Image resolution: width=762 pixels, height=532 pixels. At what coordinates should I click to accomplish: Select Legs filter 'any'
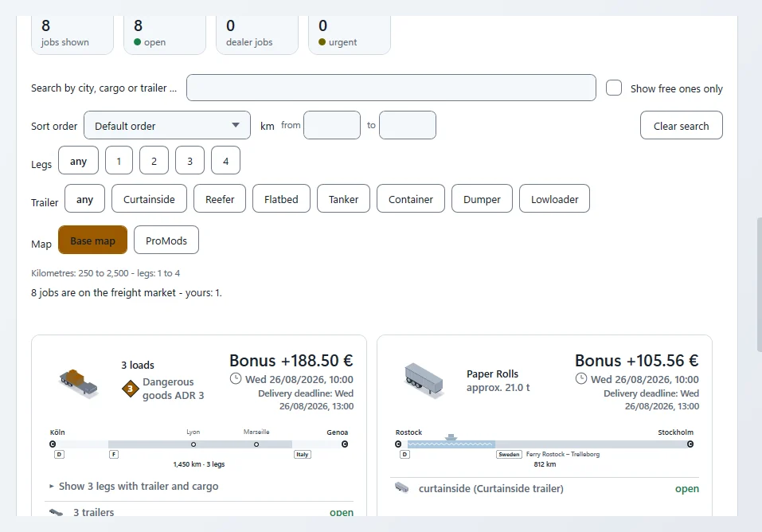pyautogui.click(x=78, y=160)
